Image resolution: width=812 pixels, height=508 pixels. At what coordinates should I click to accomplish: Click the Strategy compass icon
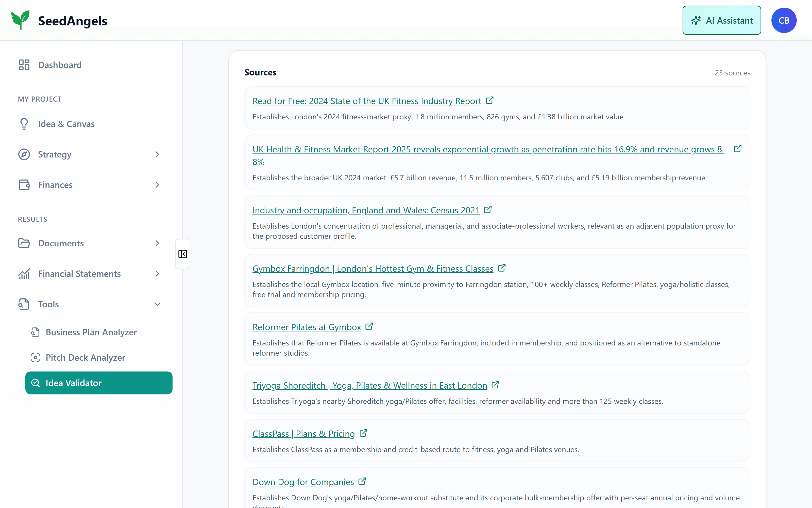[x=24, y=154]
